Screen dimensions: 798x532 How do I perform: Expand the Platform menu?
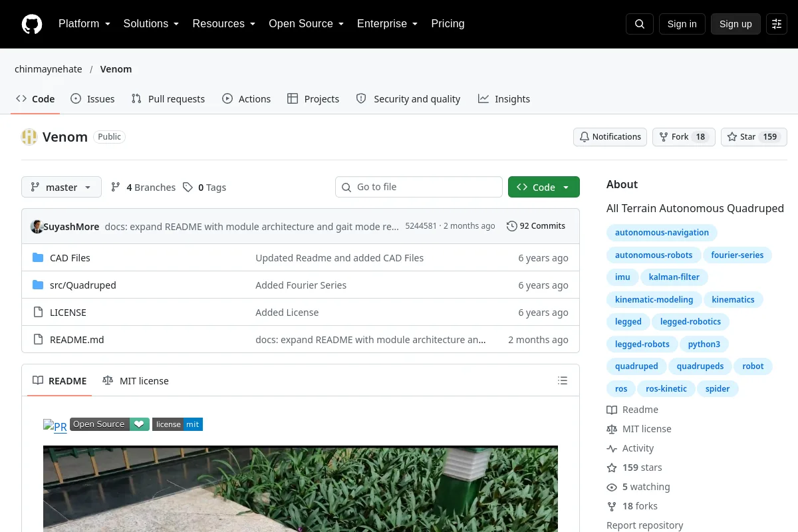[x=84, y=24]
